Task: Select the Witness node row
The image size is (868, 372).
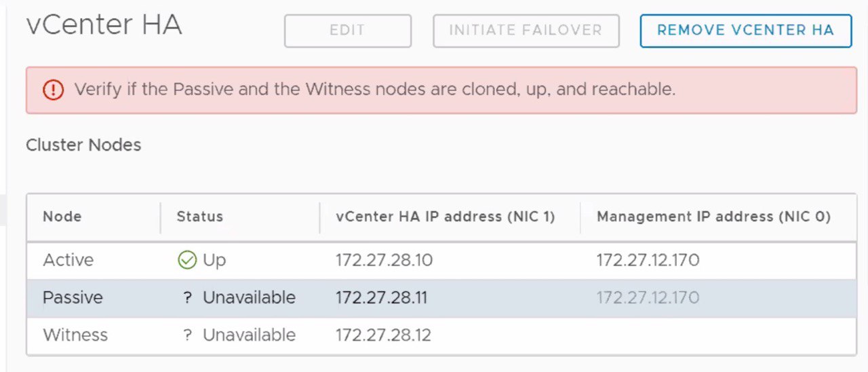Action: click(441, 335)
